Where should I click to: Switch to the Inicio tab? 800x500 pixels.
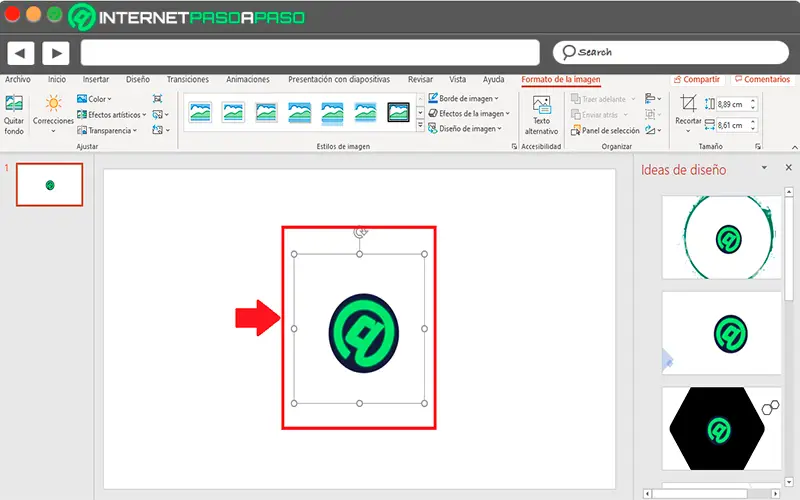tap(57, 79)
